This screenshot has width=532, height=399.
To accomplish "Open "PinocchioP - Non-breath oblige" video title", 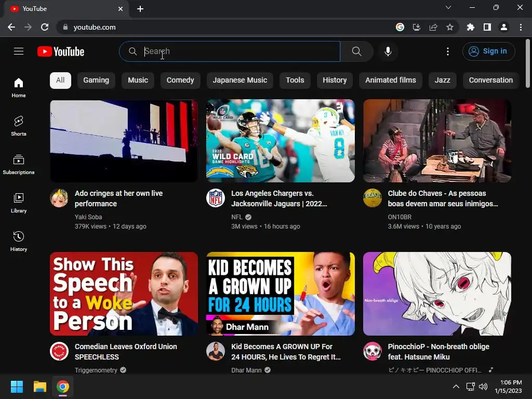I will pos(438,352).
